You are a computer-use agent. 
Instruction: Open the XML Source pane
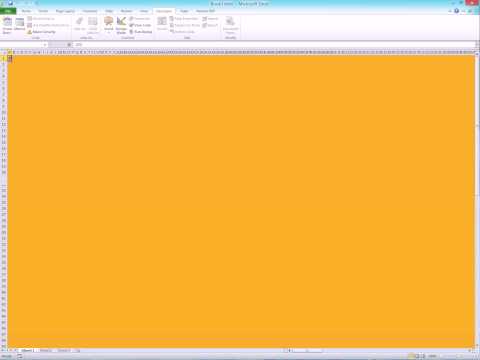162,25
